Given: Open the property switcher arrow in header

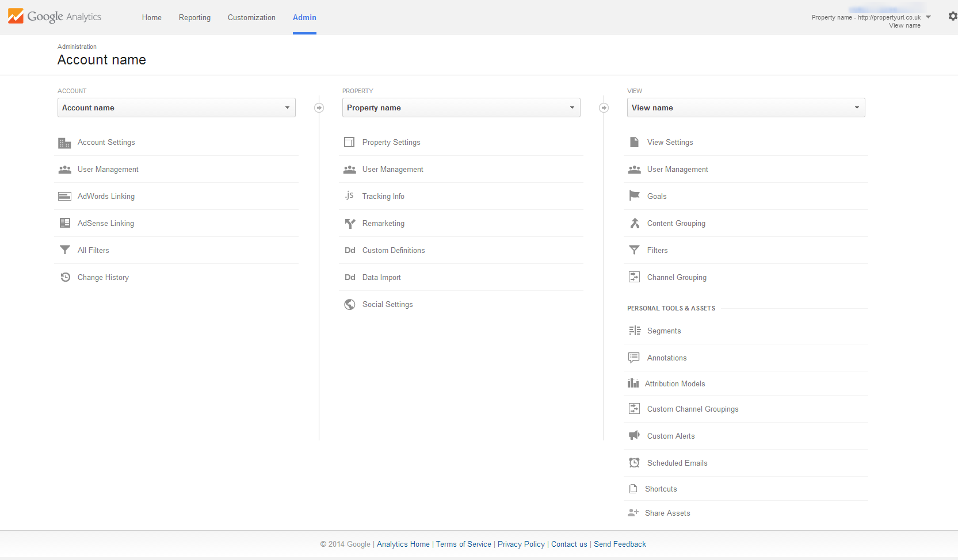Looking at the screenshot, I should (x=928, y=17).
